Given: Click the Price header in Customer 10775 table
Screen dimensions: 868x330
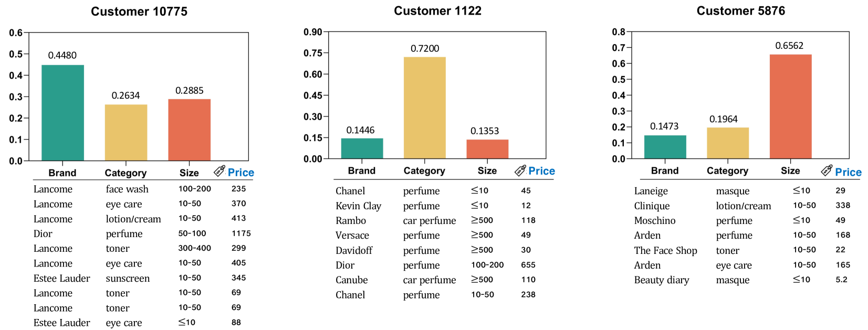Looking at the screenshot, I should coord(241,173).
